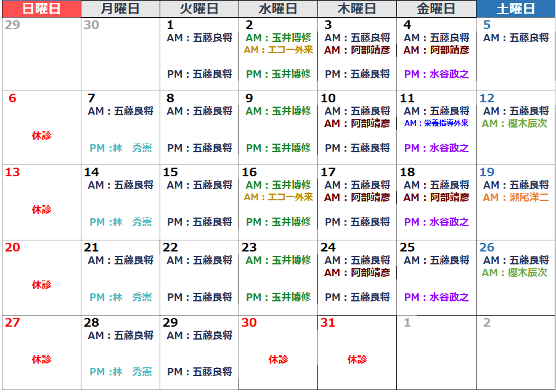
Task: Select 栄養指導外来 entry on the 11th
Action: (x=436, y=123)
